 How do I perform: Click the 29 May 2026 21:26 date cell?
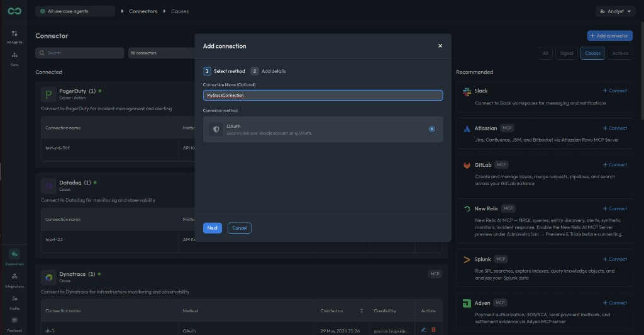pos(340,331)
